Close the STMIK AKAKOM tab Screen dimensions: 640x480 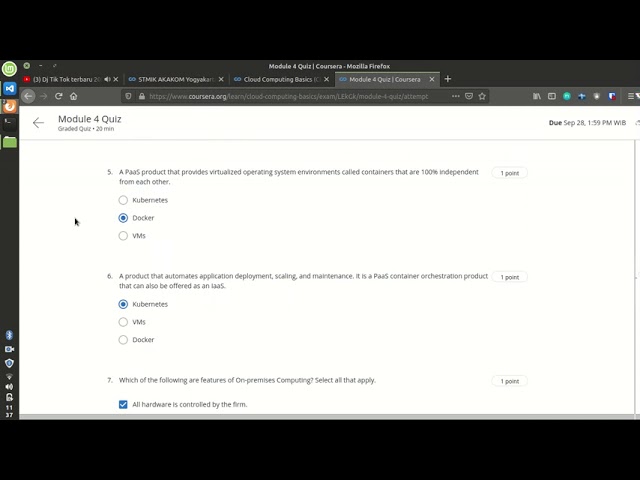tap(221, 79)
